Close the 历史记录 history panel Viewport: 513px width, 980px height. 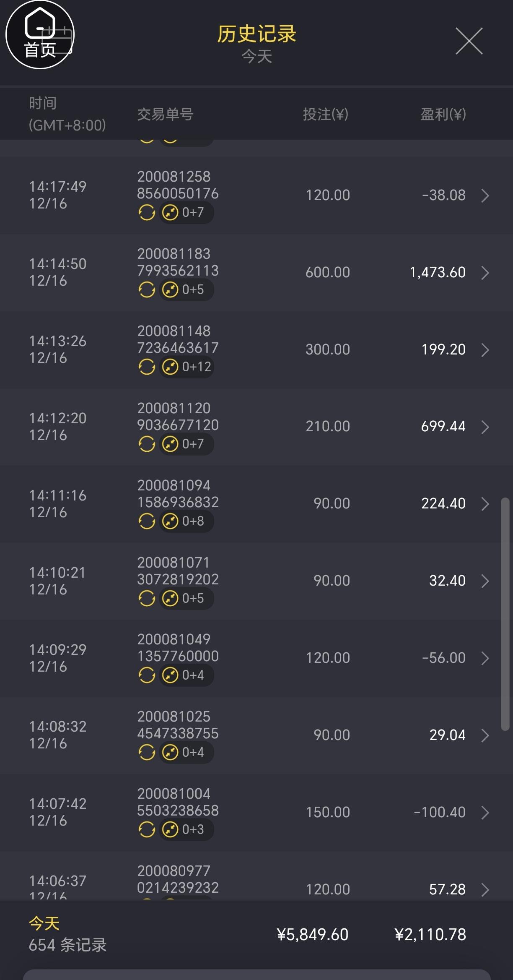(x=469, y=41)
